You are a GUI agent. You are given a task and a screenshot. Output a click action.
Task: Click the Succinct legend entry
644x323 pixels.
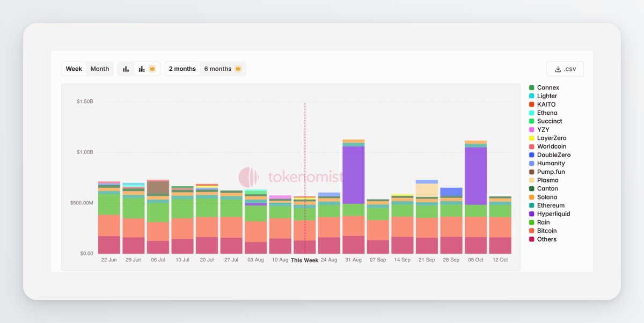point(545,121)
